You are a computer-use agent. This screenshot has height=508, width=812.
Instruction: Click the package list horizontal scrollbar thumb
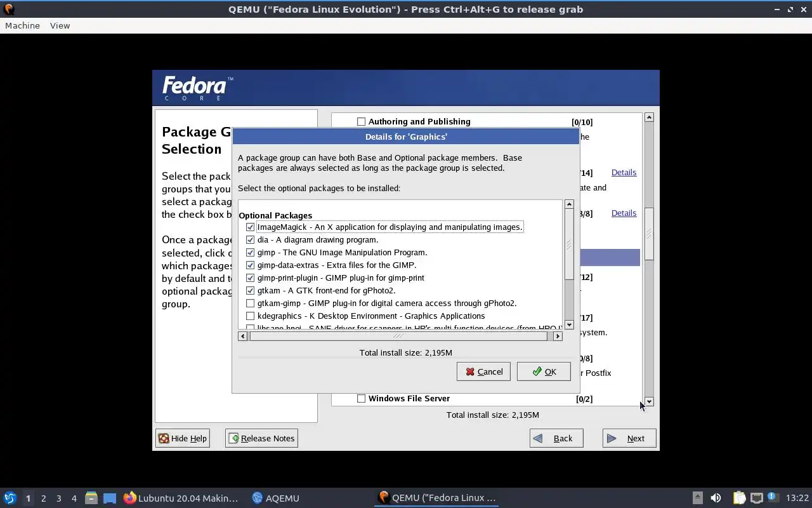pos(398,336)
